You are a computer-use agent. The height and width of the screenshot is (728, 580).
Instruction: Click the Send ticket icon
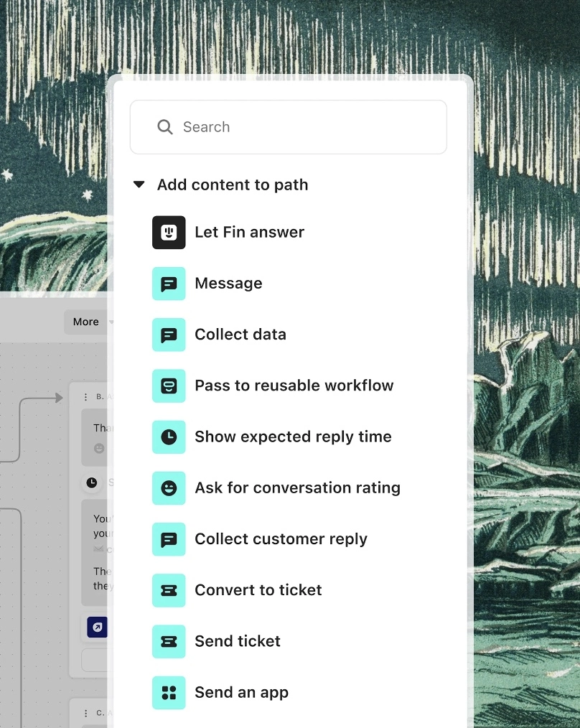click(x=169, y=642)
